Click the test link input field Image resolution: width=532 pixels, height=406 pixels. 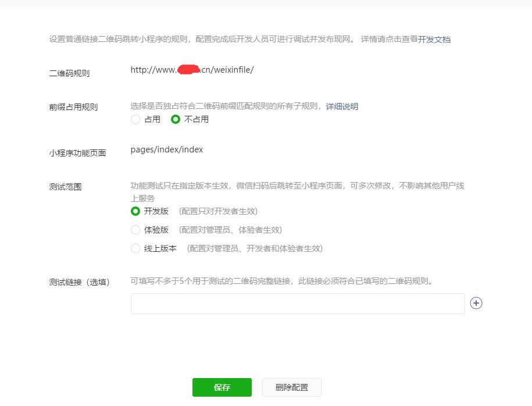point(298,304)
